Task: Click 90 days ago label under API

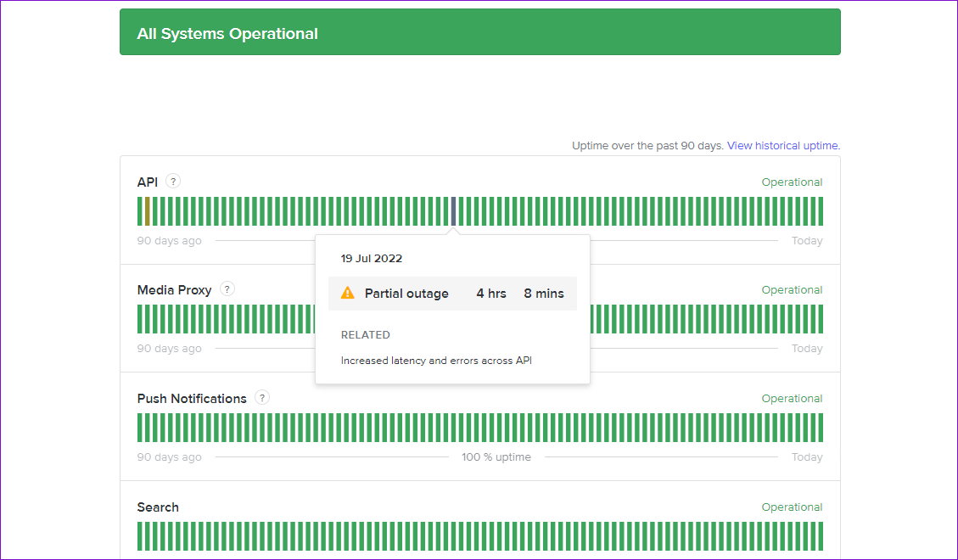Action: pyautogui.click(x=169, y=241)
